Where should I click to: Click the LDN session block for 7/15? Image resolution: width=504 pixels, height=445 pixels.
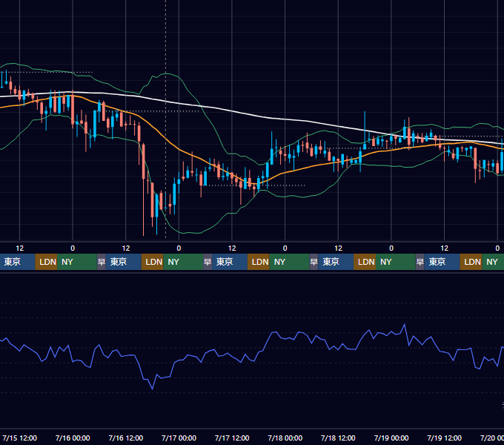[46, 262]
